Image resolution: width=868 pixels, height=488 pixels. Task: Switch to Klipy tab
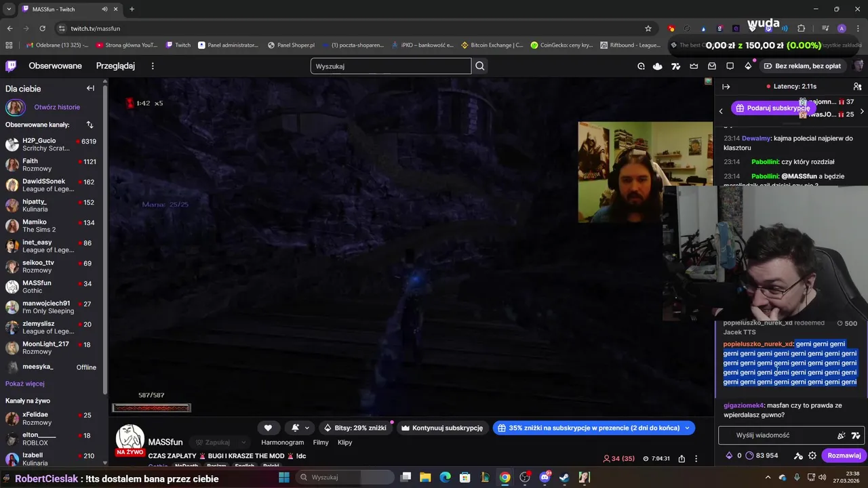click(344, 443)
